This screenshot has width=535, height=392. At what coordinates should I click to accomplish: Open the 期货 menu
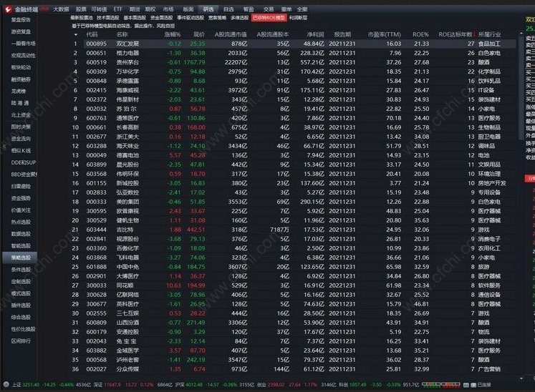135,9
